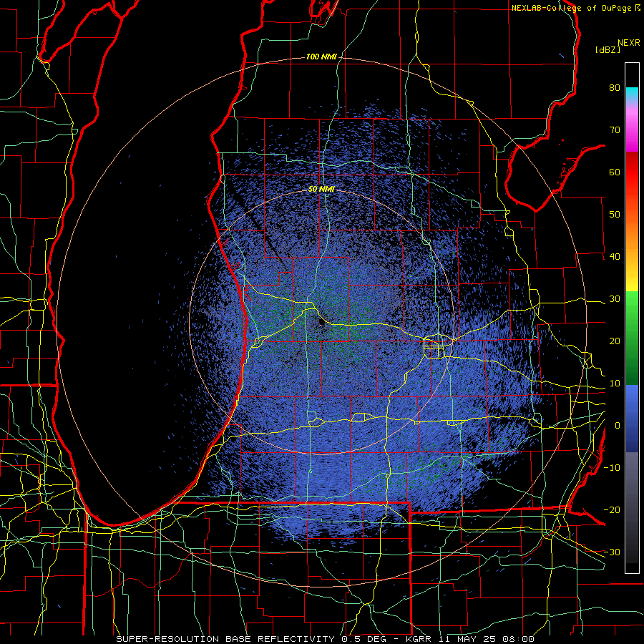The image size is (644, 644).
Task: Click the 40 value on dBZ scale
Action: coord(615,257)
